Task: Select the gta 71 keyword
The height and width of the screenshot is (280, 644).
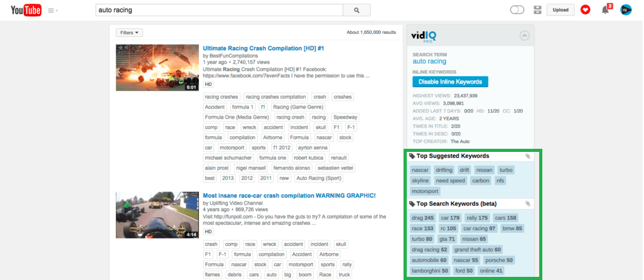Action: coord(446,239)
